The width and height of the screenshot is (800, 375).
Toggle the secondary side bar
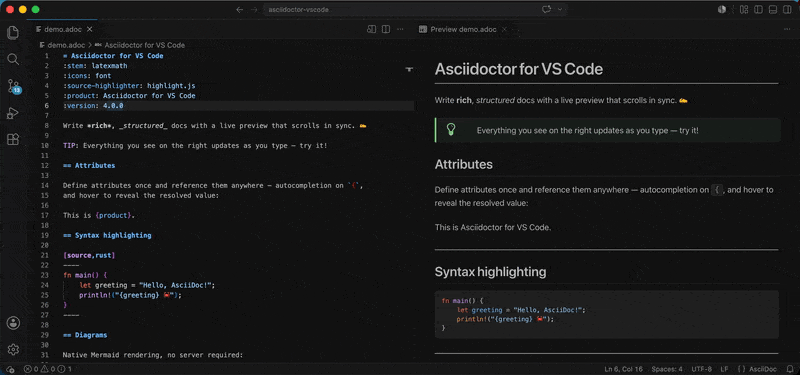[x=787, y=10]
